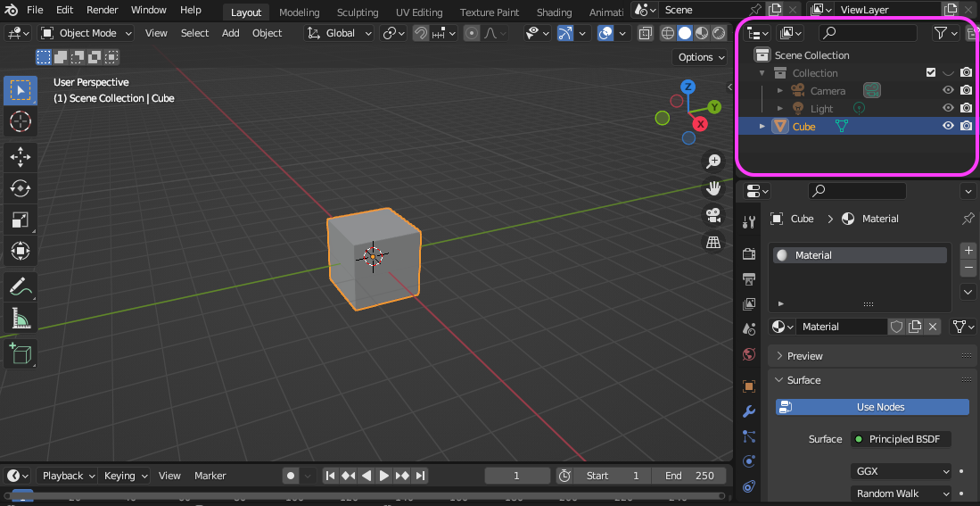
Task: Open the Render menu
Action: 102,10
